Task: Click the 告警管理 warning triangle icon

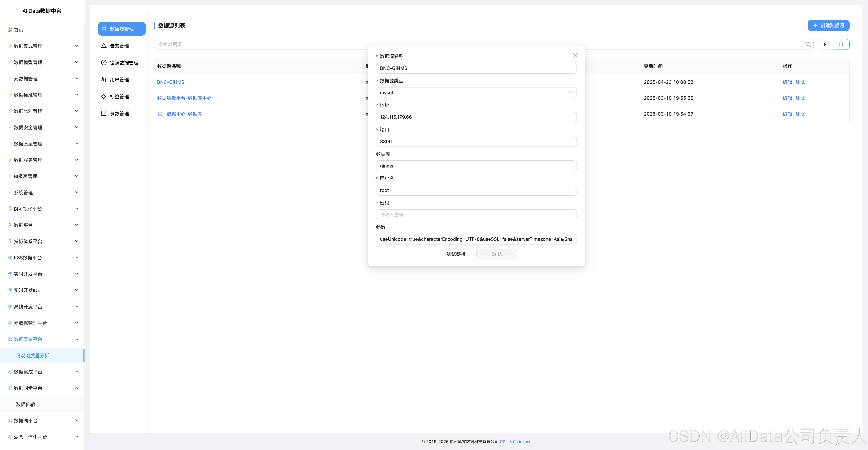Action: [104, 45]
